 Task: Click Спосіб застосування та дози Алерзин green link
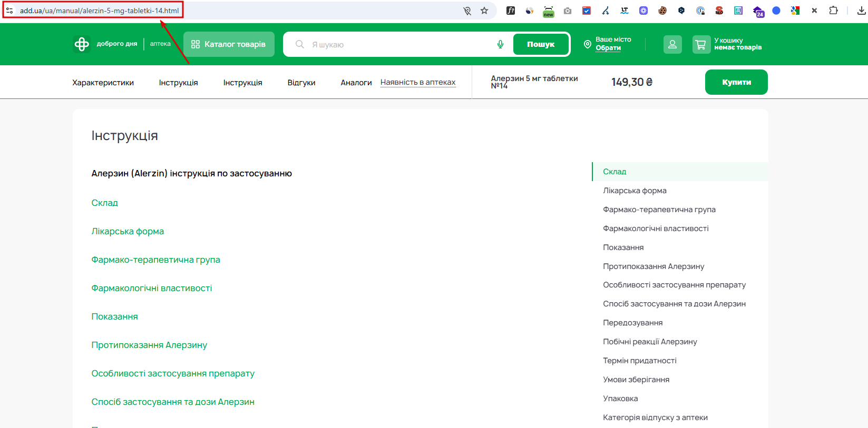[173, 402]
